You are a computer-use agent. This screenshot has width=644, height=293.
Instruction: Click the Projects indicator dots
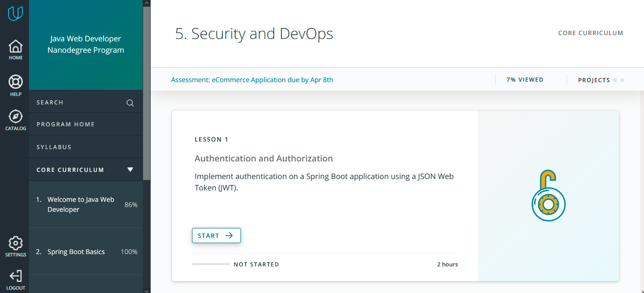coord(618,80)
